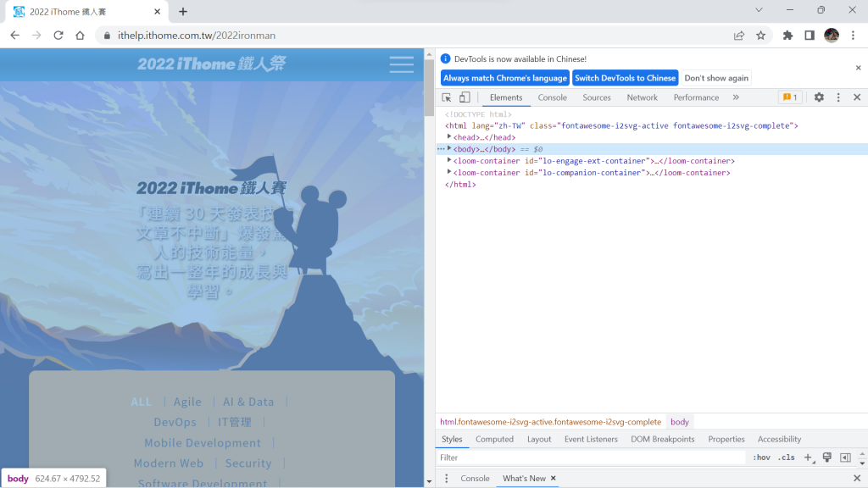
Task: Open the hamburger menu on the webpage
Action: coord(401,64)
